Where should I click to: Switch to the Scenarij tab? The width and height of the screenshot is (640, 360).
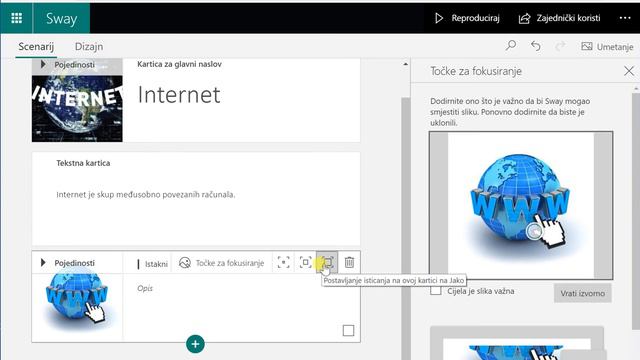point(36,47)
